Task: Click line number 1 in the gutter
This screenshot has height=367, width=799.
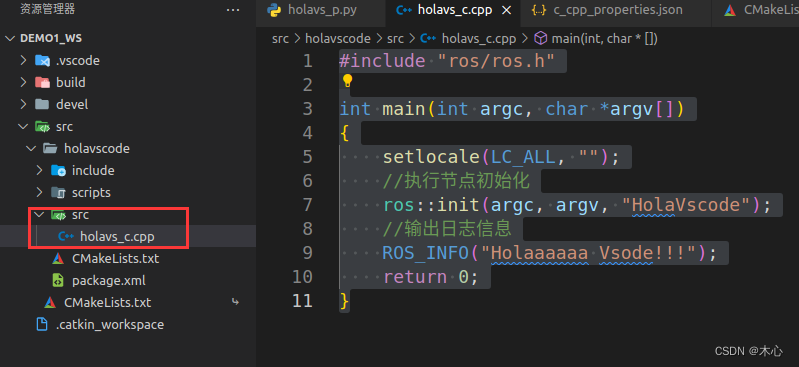Action: click(x=307, y=61)
